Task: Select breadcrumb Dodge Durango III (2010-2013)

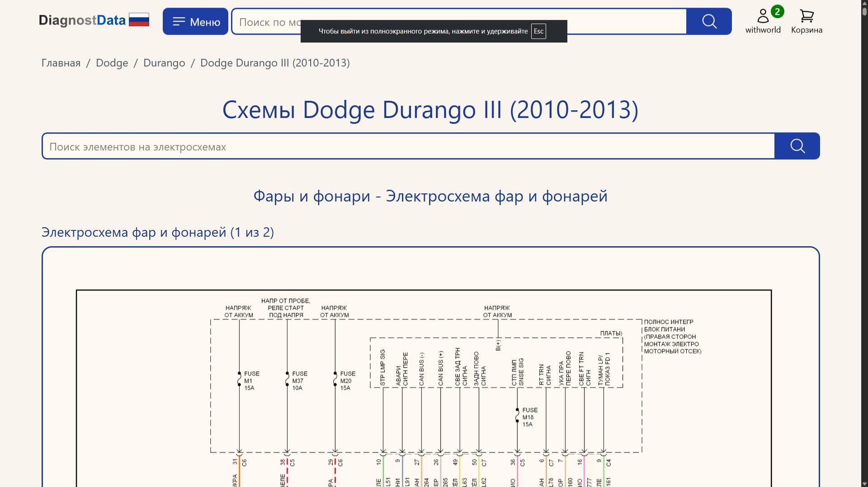Action: pyautogui.click(x=275, y=63)
